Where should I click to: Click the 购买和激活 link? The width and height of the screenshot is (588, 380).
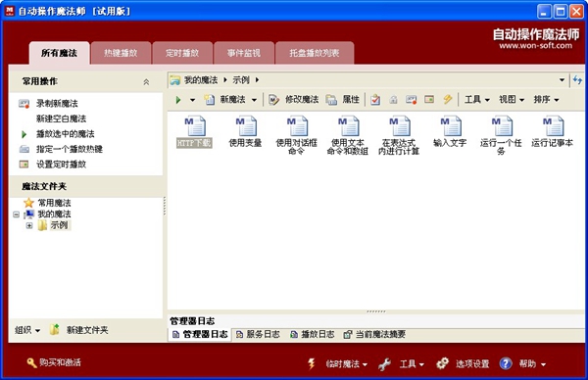(54, 362)
